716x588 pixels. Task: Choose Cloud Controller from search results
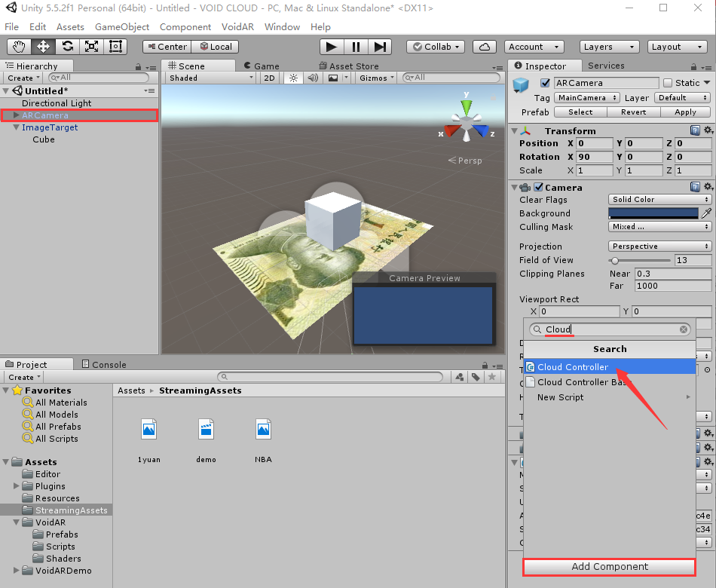pyautogui.click(x=610, y=367)
